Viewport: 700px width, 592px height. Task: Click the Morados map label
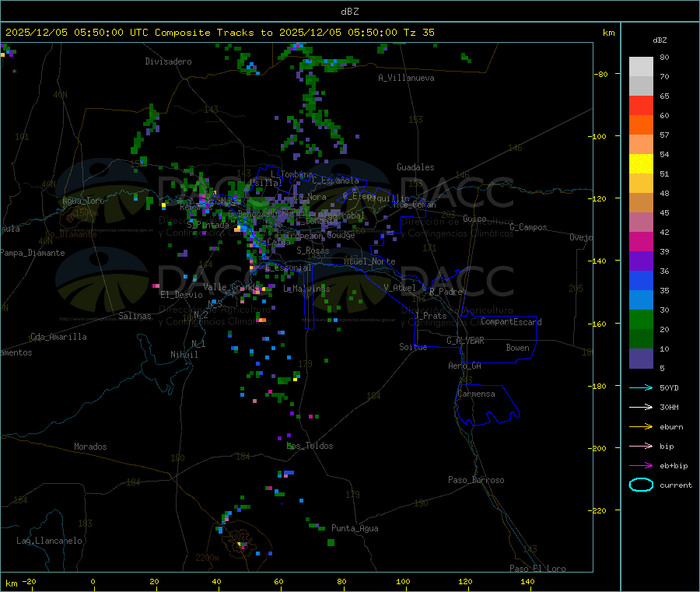tap(91, 447)
